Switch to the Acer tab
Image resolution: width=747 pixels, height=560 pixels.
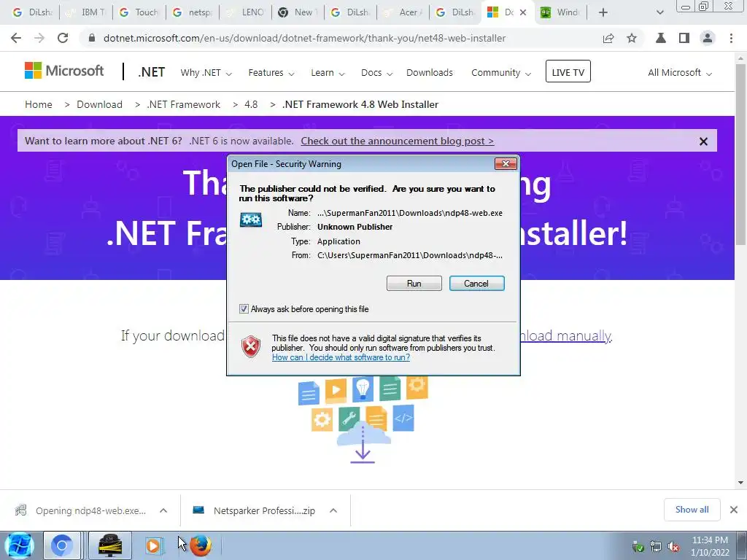pyautogui.click(x=403, y=12)
